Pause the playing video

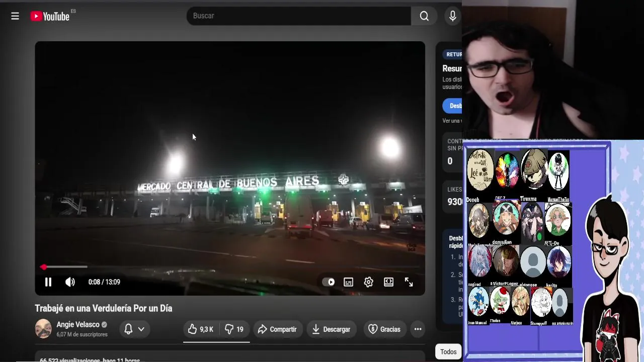[48, 282]
